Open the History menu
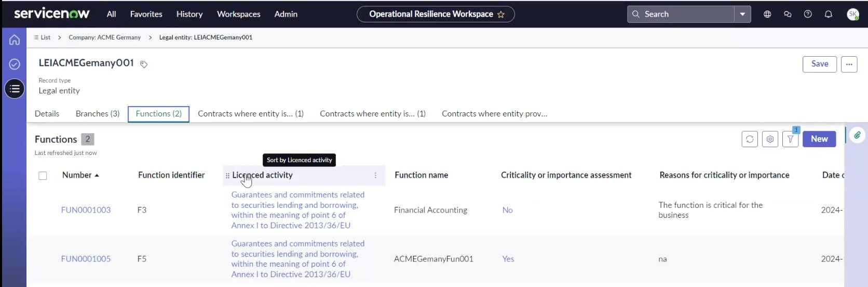This screenshot has width=868, height=287. [189, 14]
